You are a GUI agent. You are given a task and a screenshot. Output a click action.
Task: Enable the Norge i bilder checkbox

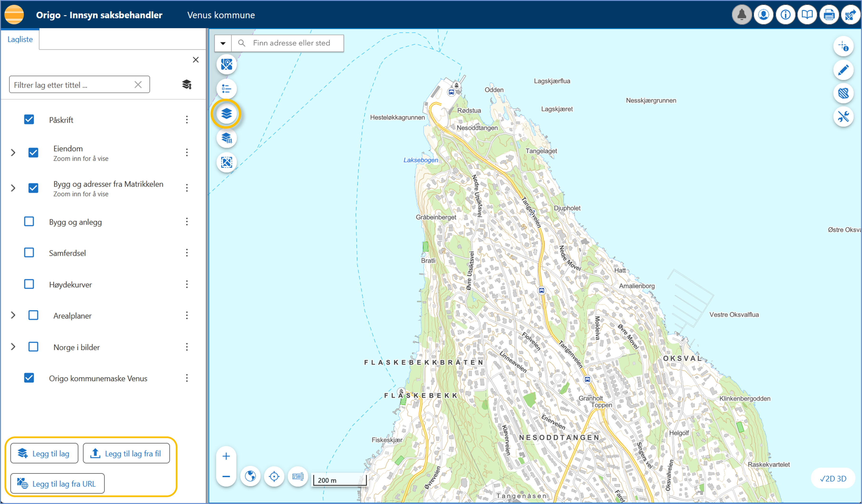click(x=33, y=347)
